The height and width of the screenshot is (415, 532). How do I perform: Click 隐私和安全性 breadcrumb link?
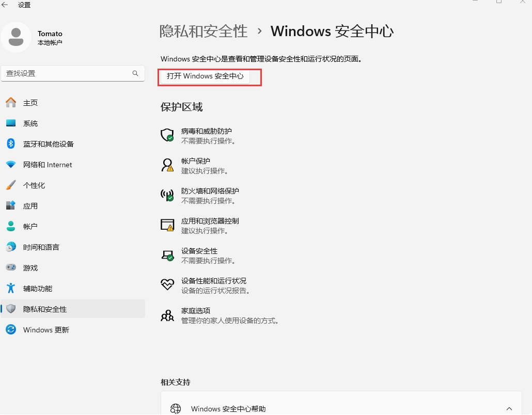(204, 31)
